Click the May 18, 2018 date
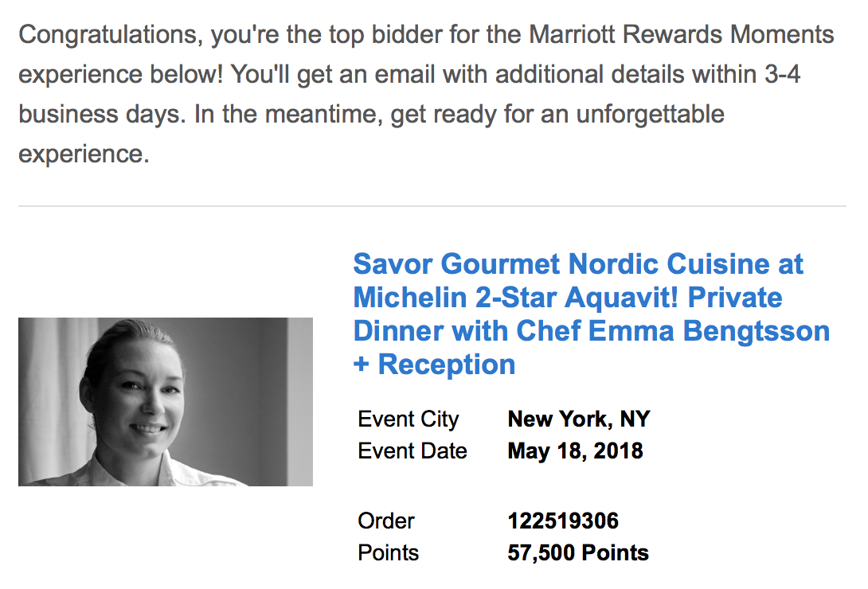 575,451
